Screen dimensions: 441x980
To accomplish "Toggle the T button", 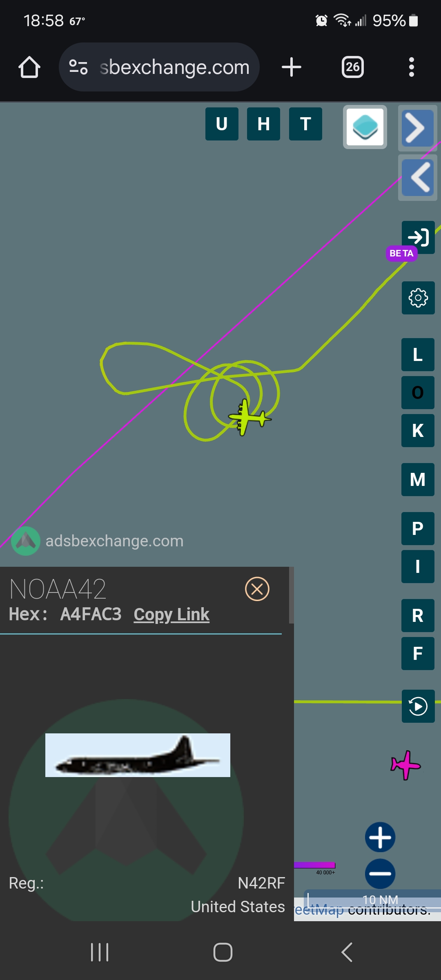I will coord(305,124).
